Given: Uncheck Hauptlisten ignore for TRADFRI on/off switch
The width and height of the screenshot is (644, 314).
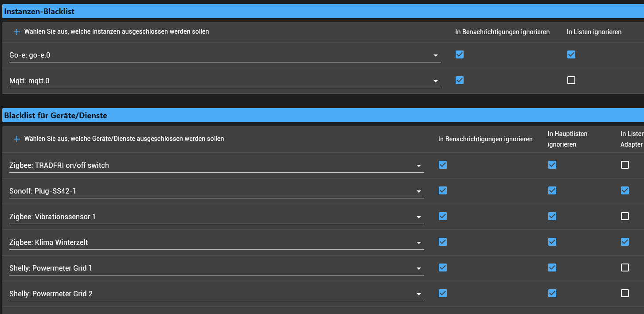Looking at the screenshot, I should (x=552, y=165).
